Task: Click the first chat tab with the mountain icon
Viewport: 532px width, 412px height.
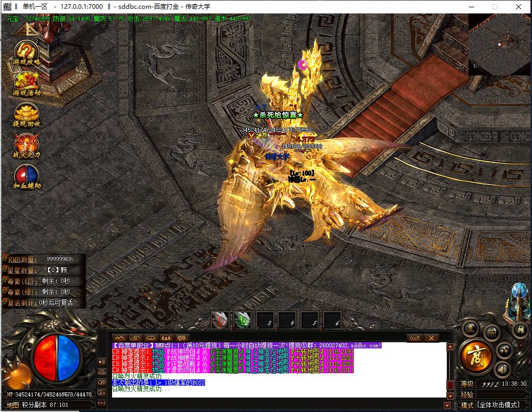Action: tap(120, 338)
